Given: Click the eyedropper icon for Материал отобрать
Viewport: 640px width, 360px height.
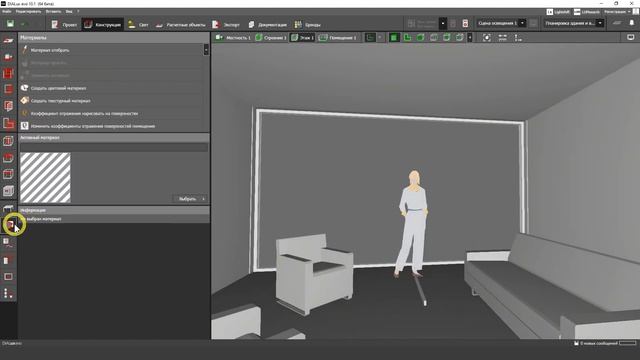Looking at the screenshot, I should click(x=24, y=50).
